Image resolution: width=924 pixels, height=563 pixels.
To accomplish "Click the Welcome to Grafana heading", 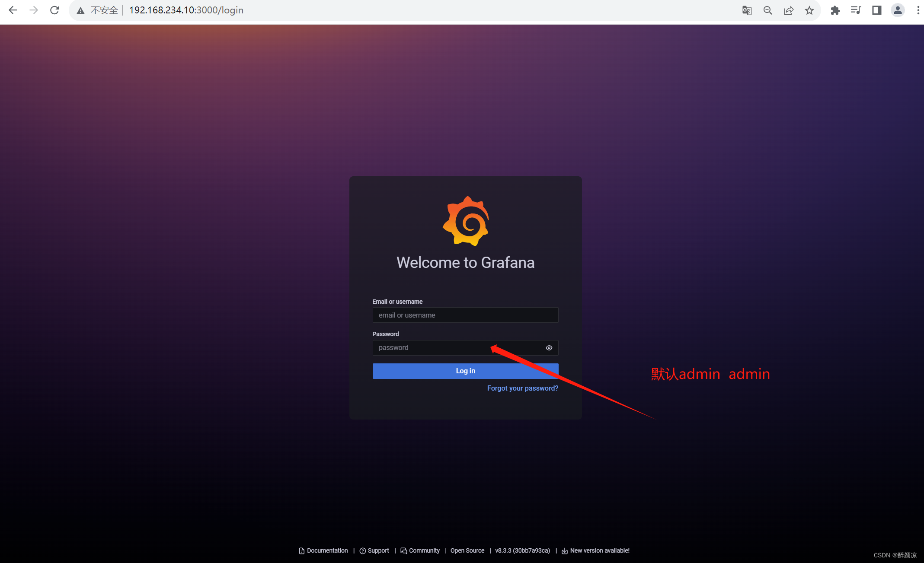I will click(x=465, y=262).
